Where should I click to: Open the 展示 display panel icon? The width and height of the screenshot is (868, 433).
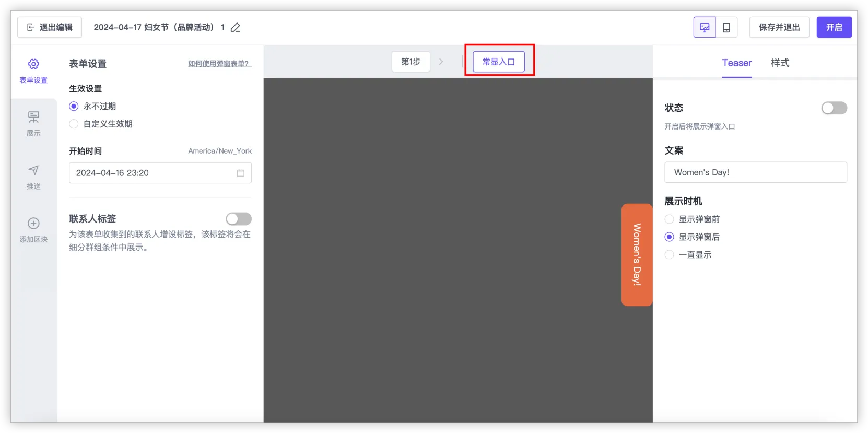(x=33, y=117)
